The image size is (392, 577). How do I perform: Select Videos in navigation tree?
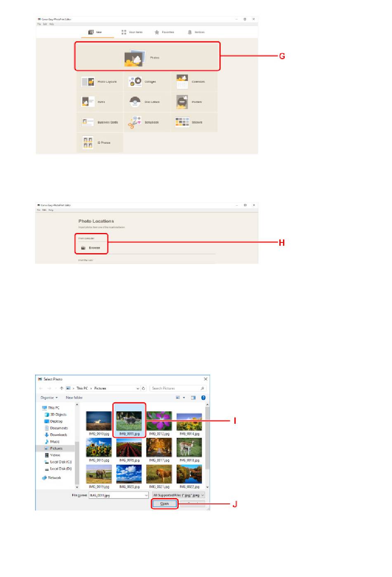[x=52, y=455]
